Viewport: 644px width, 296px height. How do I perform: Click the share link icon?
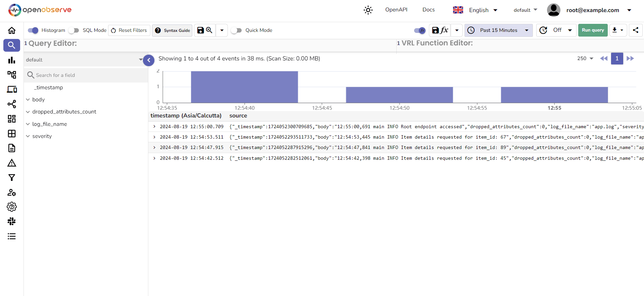(x=635, y=30)
